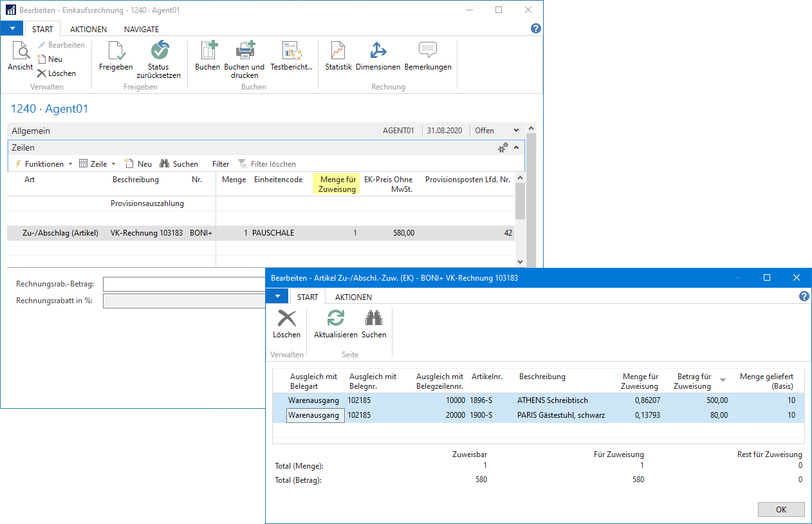Click Filter löschen in Zeilen toolbar
The height and width of the screenshot is (524, 812).
267,164
